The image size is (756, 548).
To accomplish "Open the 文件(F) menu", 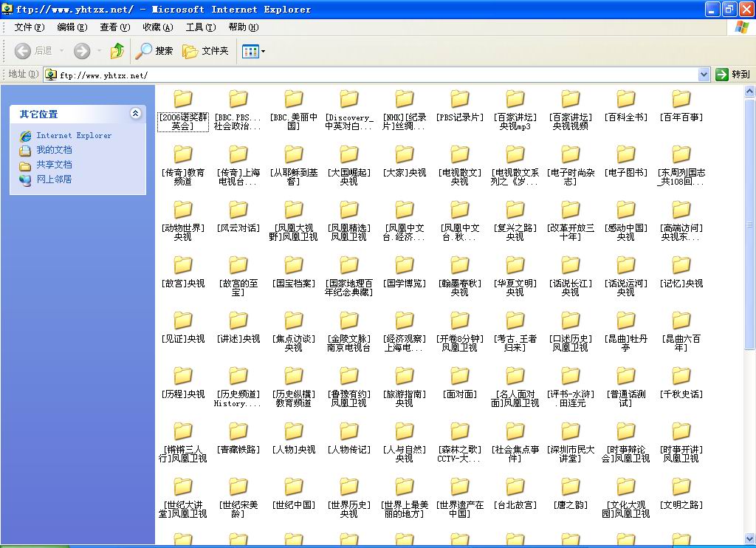I will [x=29, y=27].
